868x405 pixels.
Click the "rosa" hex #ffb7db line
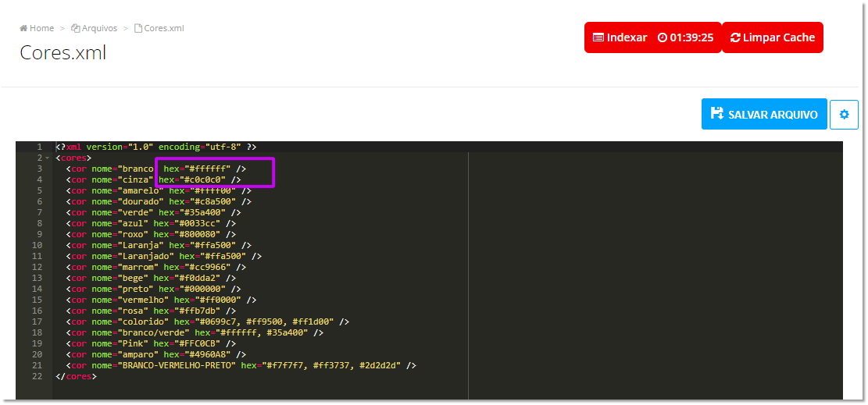coord(151,311)
